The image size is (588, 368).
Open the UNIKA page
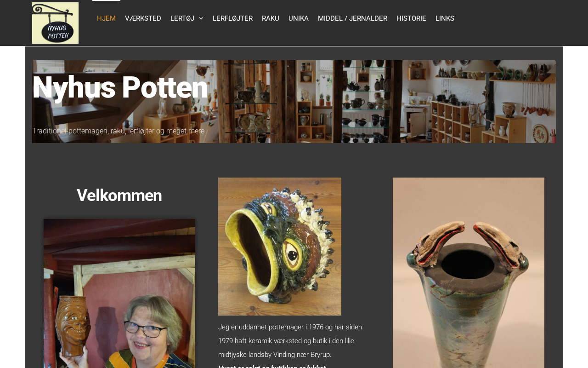[299, 18]
